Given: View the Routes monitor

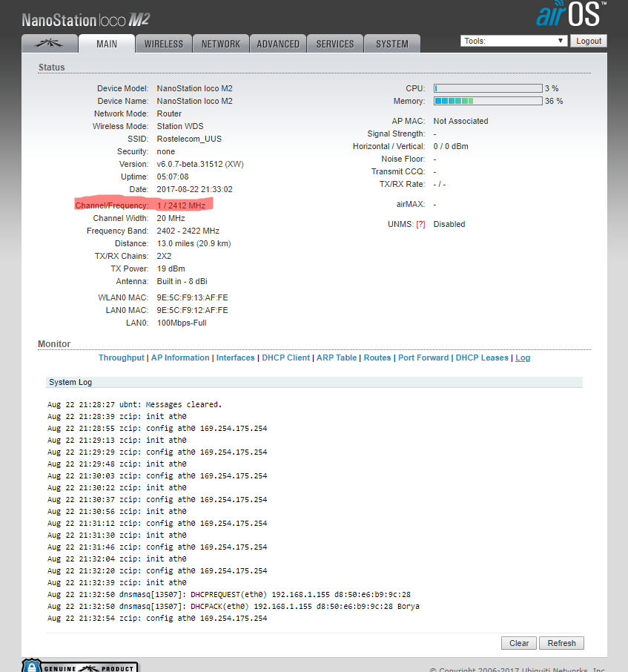Looking at the screenshot, I should 377,358.
